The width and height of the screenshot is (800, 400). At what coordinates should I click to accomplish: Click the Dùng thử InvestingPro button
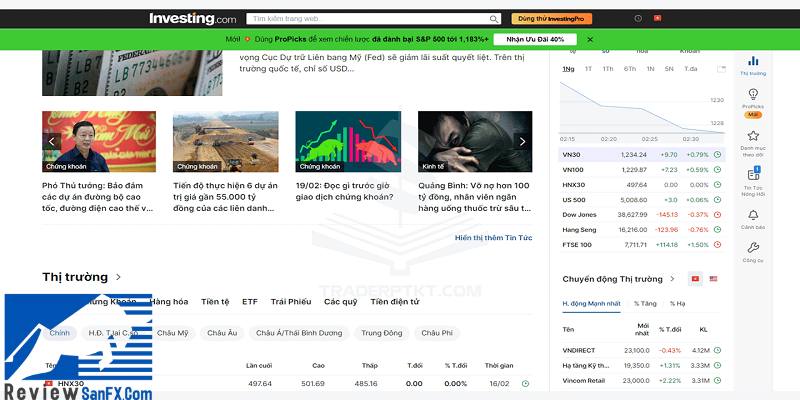(552, 19)
